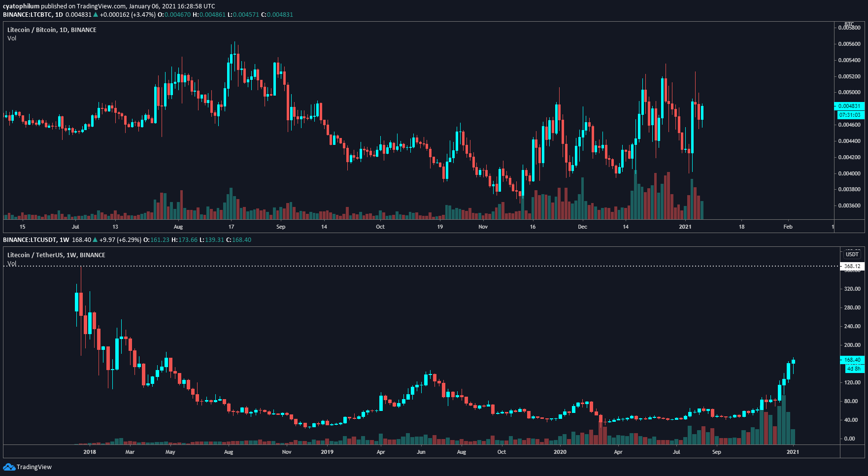Click the 0.003600 price axis label

849,205
